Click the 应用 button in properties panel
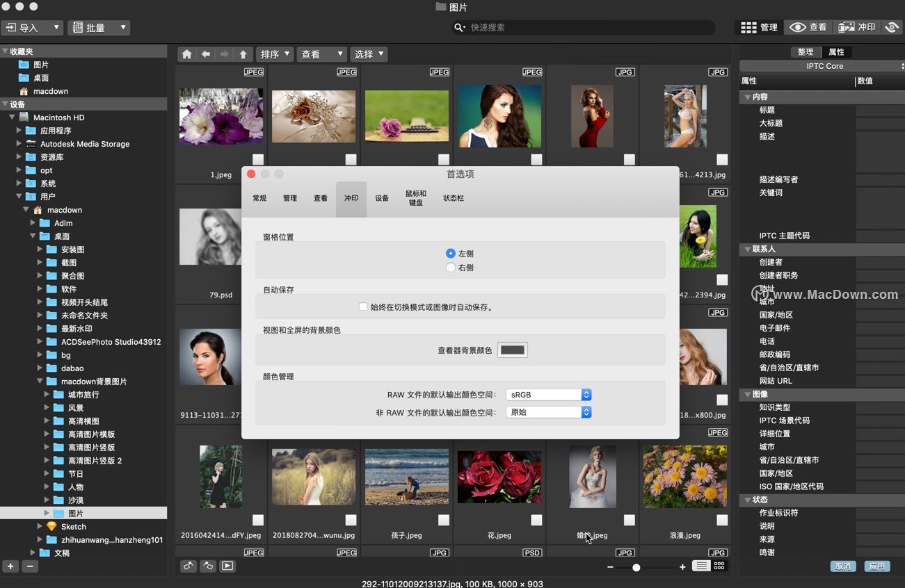Image resolution: width=905 pixels, height=588 pixels. pyautogui.click(x=876, y=566)
